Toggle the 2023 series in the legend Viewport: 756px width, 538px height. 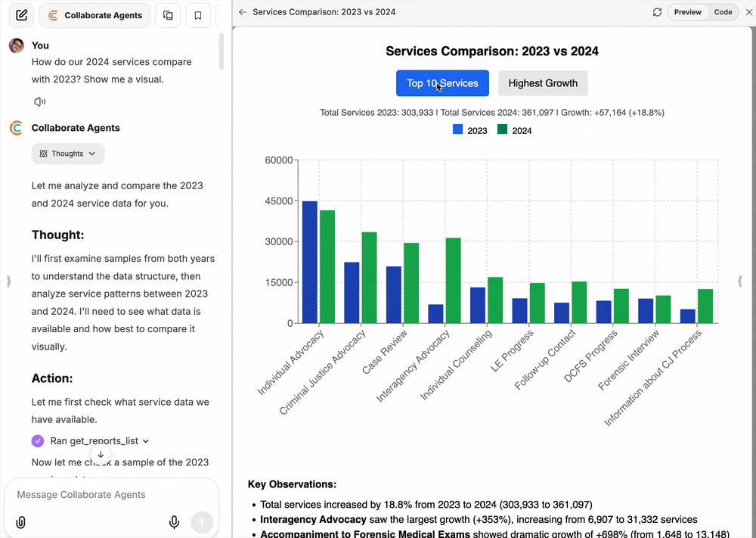click(470, 130)
